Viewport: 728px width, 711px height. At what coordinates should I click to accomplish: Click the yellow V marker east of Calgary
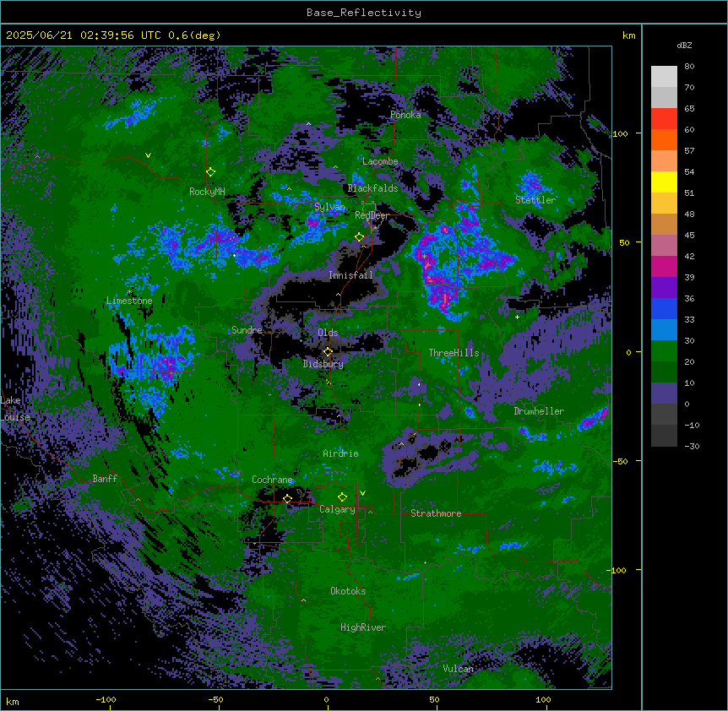coord(362,493)
